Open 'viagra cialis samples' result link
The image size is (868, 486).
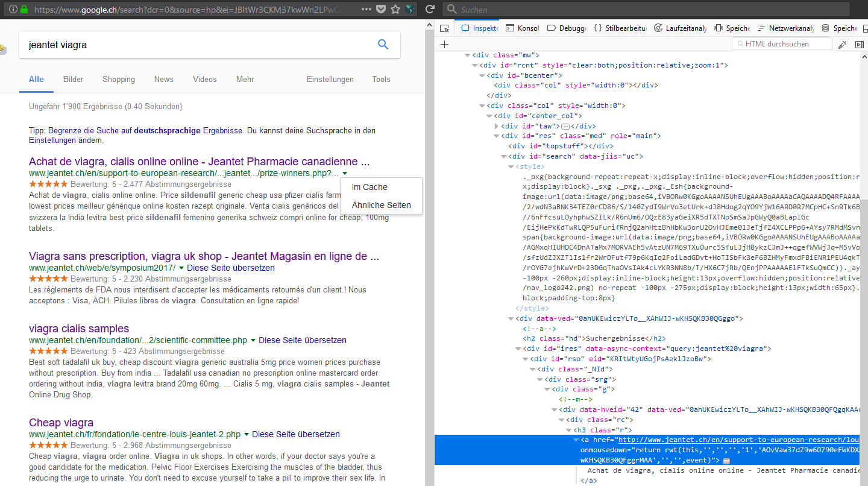(x=79, y=329)
